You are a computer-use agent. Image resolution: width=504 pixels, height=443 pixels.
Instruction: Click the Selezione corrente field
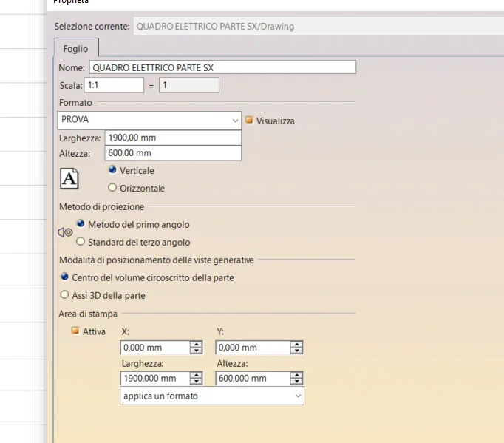coord(319,27)
